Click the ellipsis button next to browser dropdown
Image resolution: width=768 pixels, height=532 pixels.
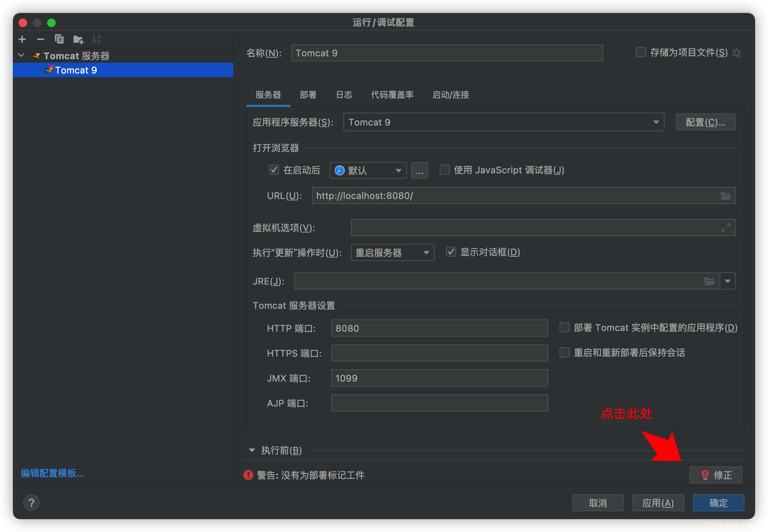(x=420, y=170)
